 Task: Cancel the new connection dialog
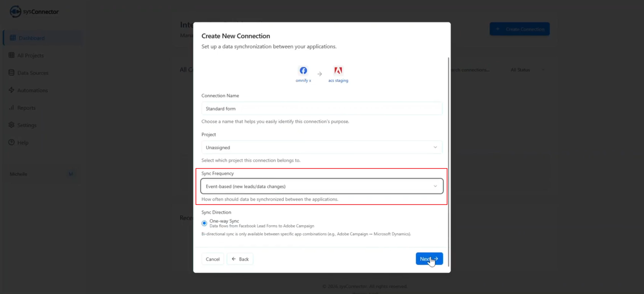pyautogui.click(x=213, y=259)
